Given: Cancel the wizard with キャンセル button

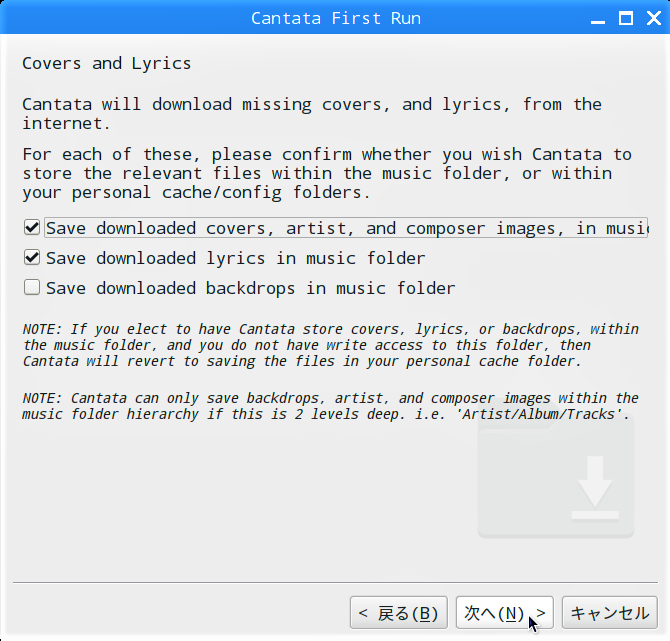Looking at the screenshot, I should click(x=610, y=613).
